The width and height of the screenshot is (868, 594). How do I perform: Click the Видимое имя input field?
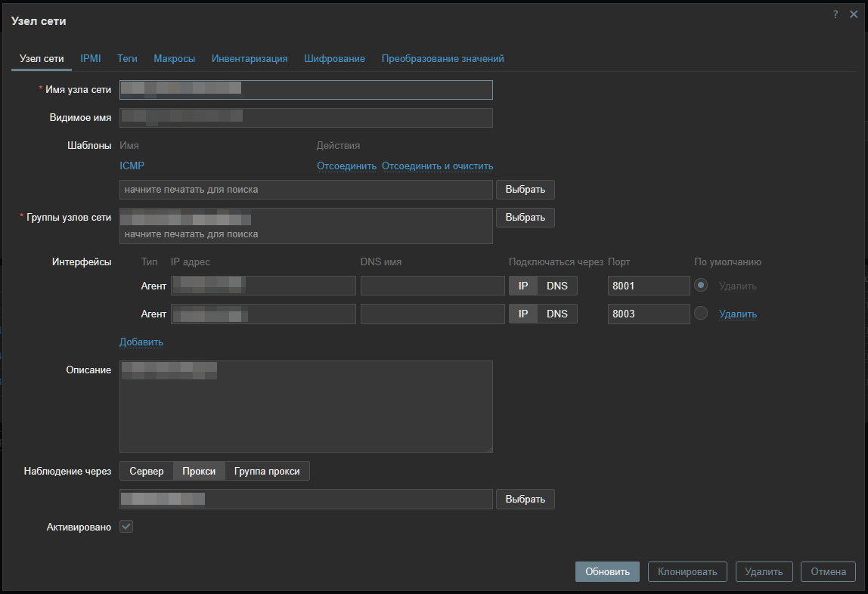[x=306, y=118]
